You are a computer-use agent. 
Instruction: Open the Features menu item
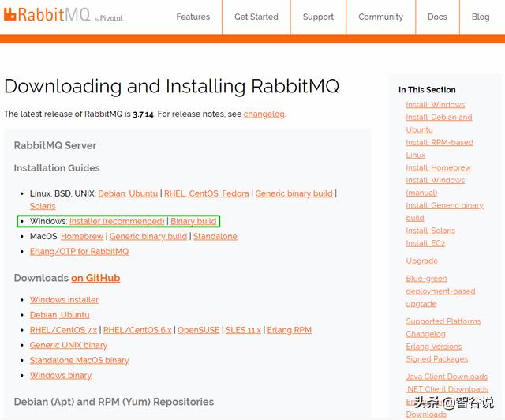coord(193,17)
